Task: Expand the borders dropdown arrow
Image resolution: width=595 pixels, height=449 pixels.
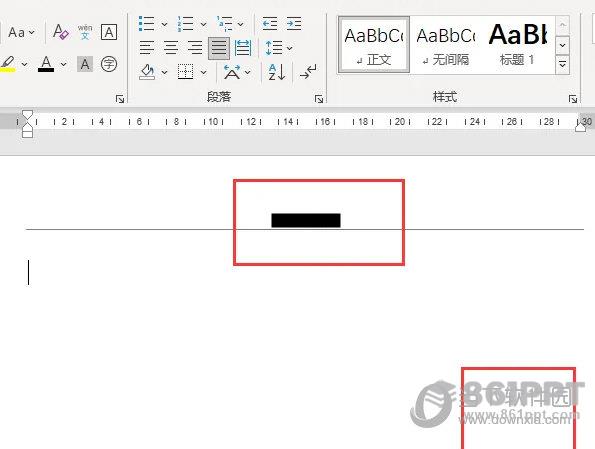Action: click(203, 72)
